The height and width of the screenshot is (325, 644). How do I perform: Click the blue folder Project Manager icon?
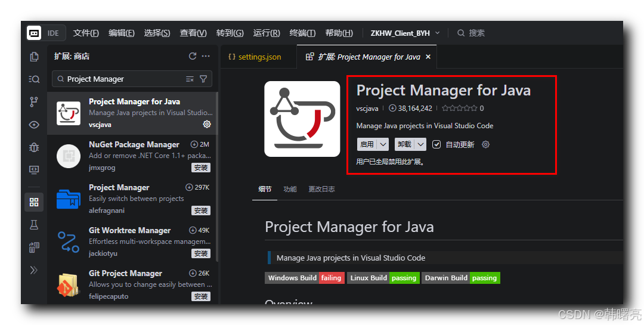[69, 199]
